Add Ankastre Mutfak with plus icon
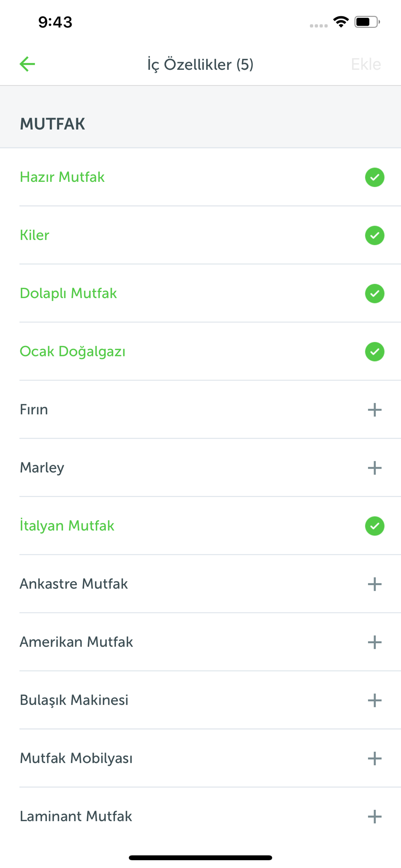 (x=375, y=585)
